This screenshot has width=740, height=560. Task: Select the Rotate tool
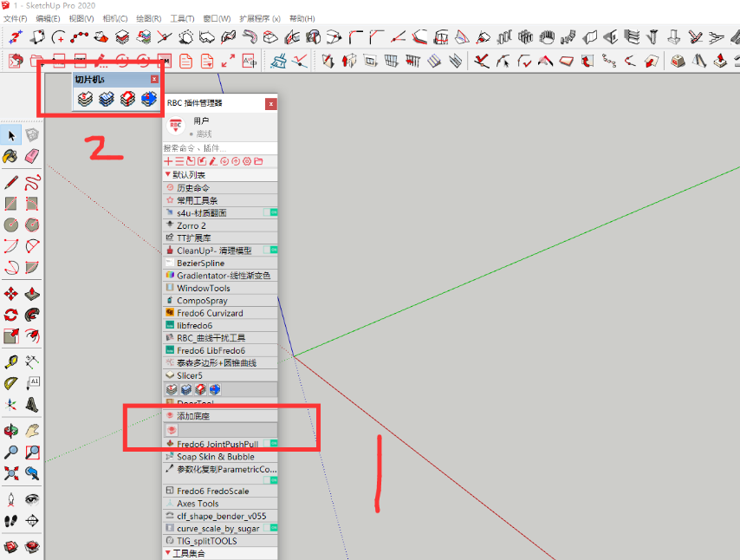pos(11,315)
